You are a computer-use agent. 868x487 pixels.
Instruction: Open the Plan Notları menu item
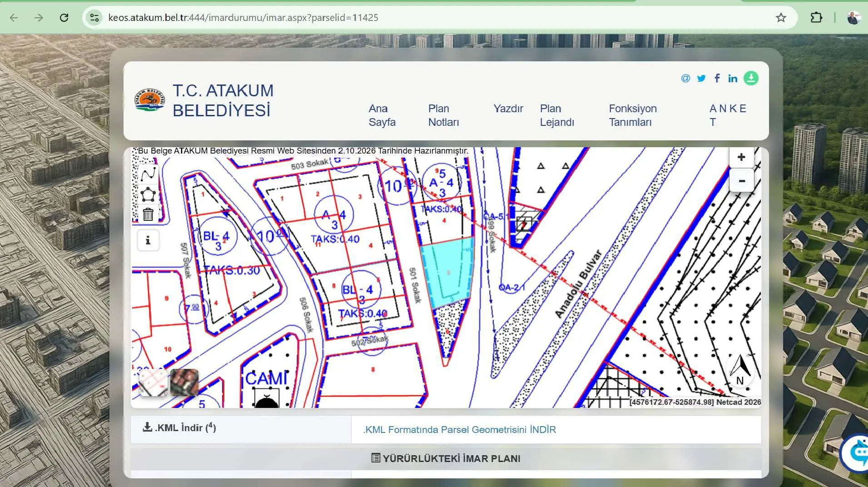pos(443,115)
